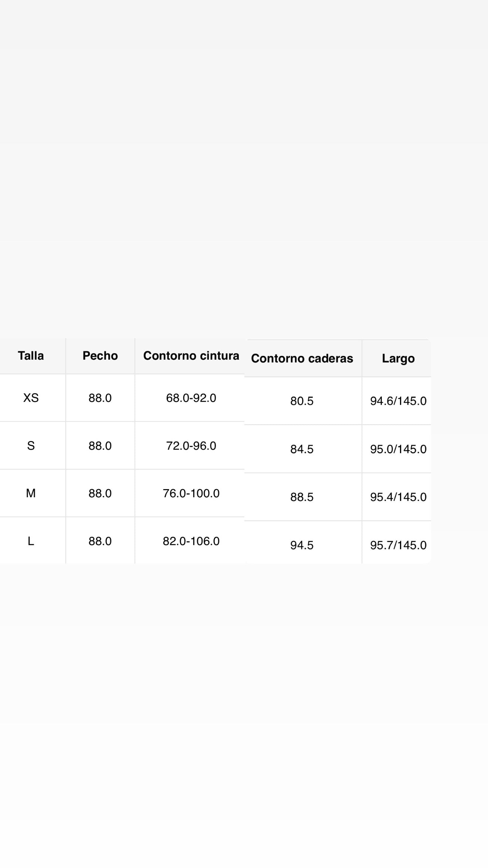The width and height of the screenshot is (488, 868).
Task: Select the L size row label
Action: [31, 541]
